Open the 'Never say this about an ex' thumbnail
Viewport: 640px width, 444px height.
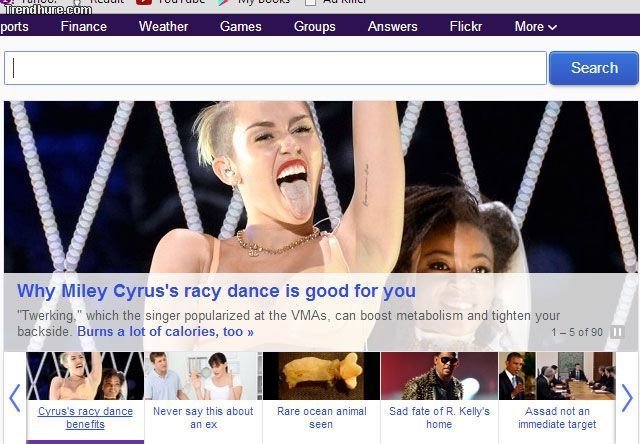(203, 376)
